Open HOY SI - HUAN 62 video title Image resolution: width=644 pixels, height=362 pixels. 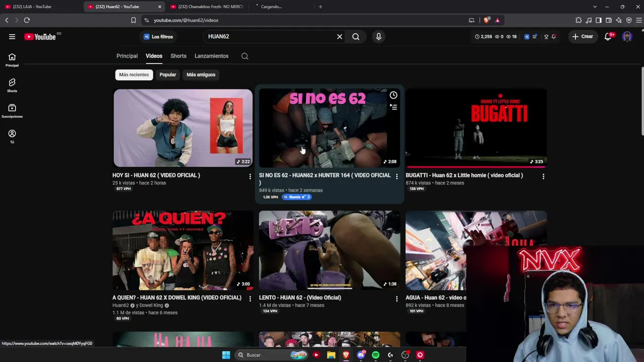[156, 175]
